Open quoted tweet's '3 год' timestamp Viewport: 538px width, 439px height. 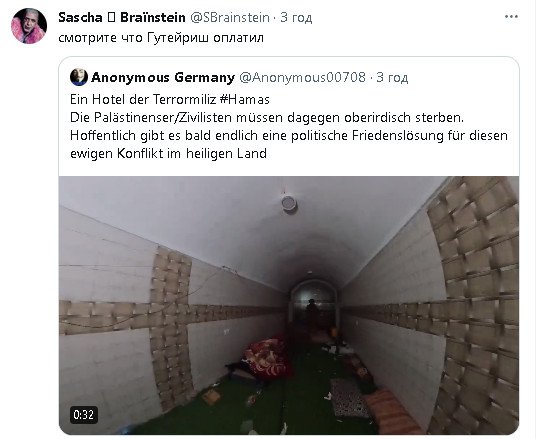click(392, 78)
